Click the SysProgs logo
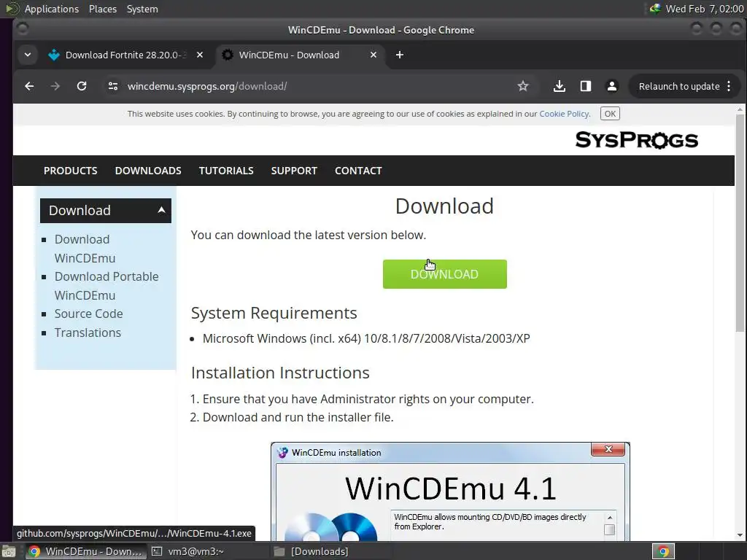The width and height of the screenshot is (747, 560). (x=636, y=140)
